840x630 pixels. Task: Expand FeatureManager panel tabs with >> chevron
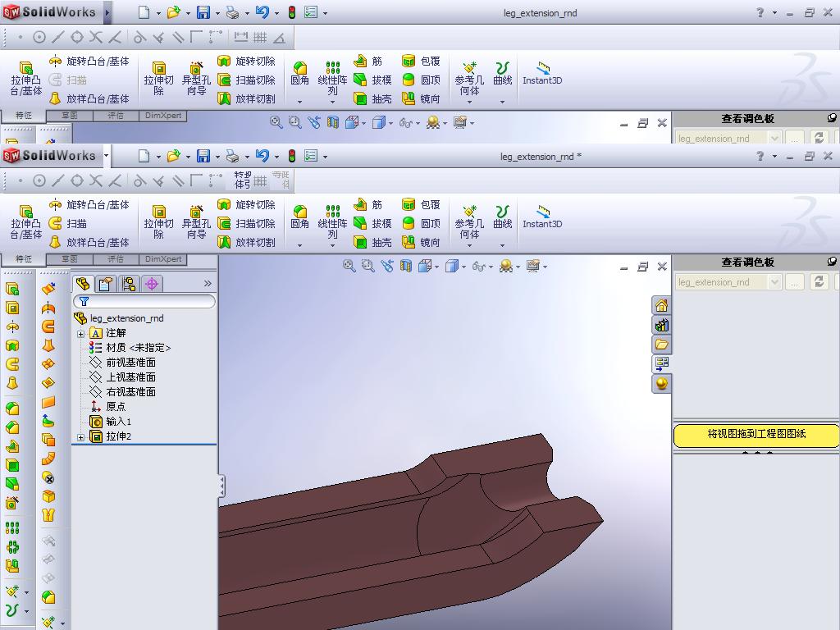click(208, 283)
